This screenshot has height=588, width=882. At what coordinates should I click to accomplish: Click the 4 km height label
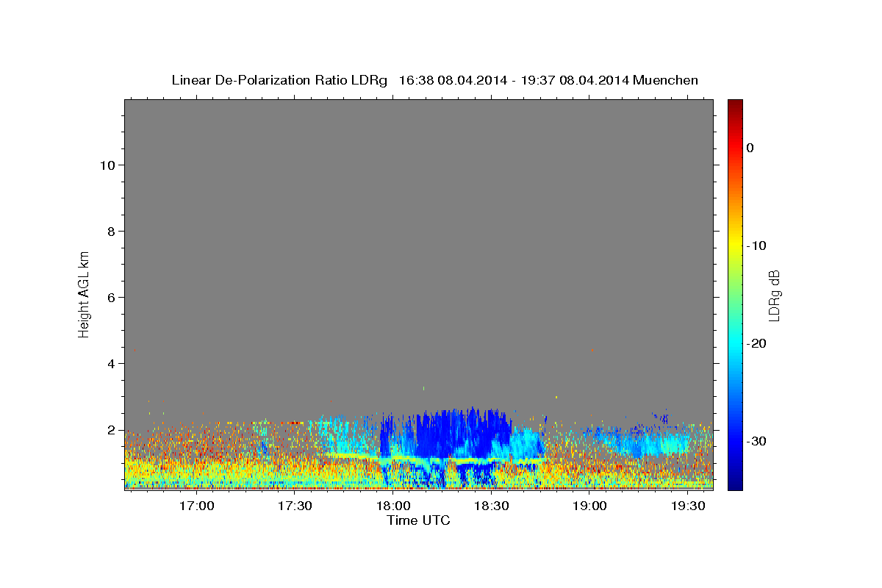click(111, 363)
